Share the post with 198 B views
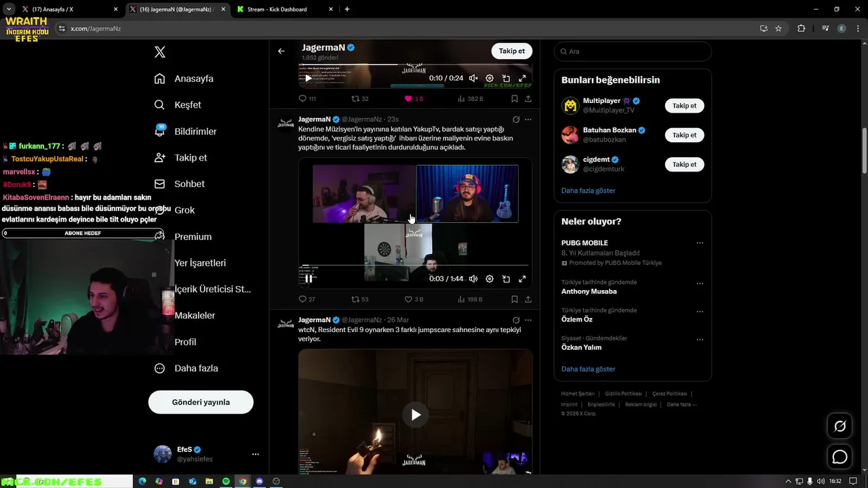Image resolution: width=868 pixels, height=488 pixels. (528, 299)
